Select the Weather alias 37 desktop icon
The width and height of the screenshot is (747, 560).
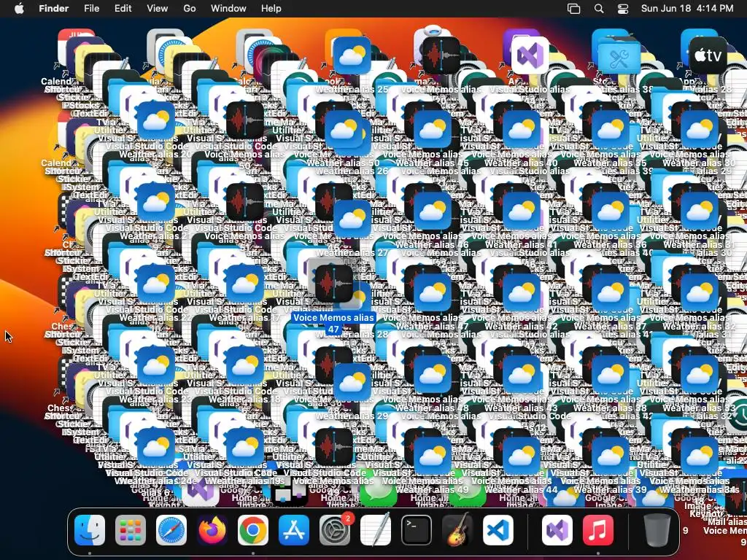click(611, 292)
